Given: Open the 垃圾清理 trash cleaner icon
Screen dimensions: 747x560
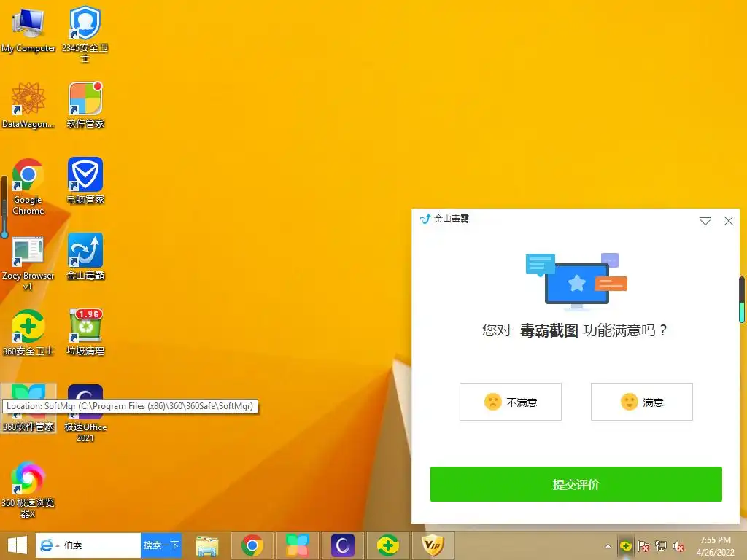Looking at the screenshot, I should click(x=85, y=332).
